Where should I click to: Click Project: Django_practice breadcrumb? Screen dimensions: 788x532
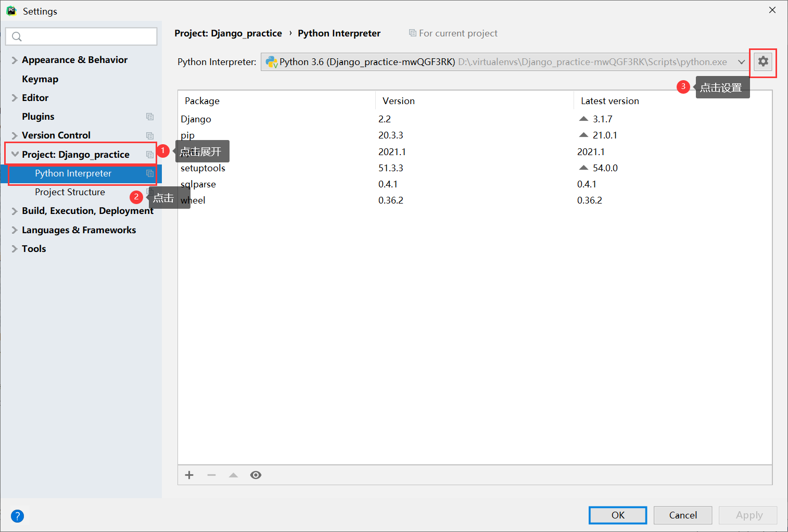228,33
